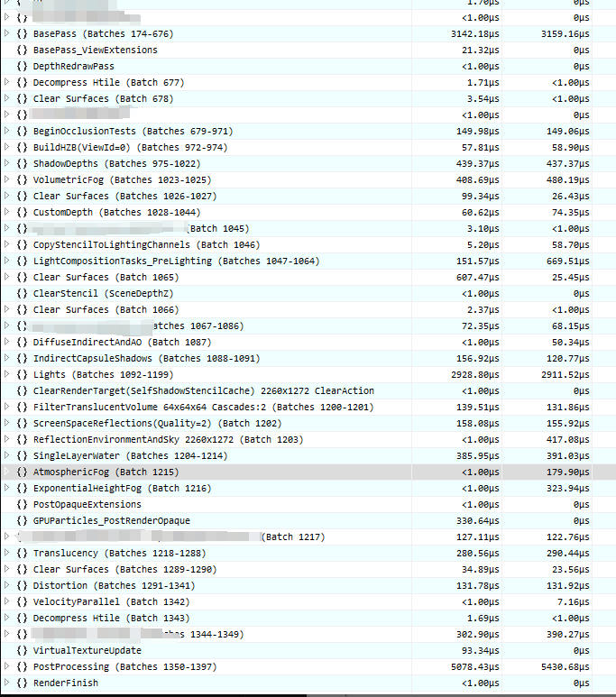Expand the Lights batches row arrow

(6, 374)
